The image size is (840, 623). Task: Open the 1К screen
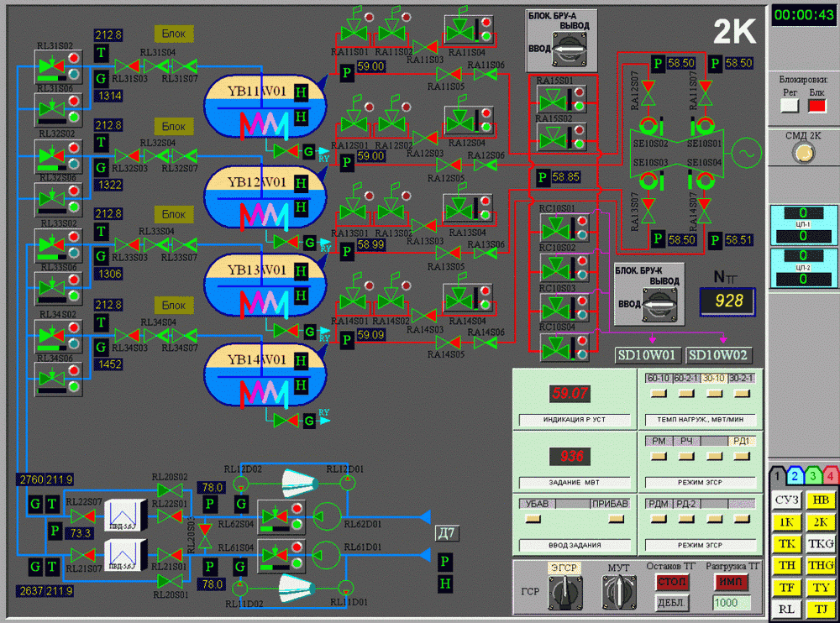pos(786,522)
